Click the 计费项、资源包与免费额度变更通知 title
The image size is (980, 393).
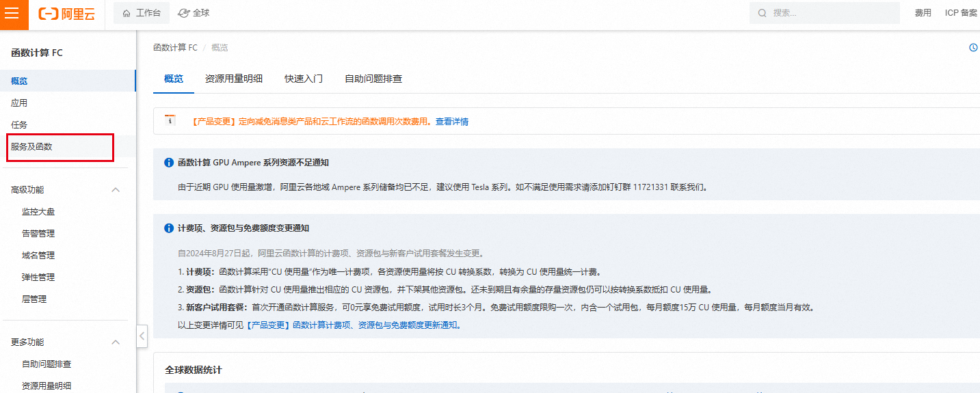coord(243,228)
